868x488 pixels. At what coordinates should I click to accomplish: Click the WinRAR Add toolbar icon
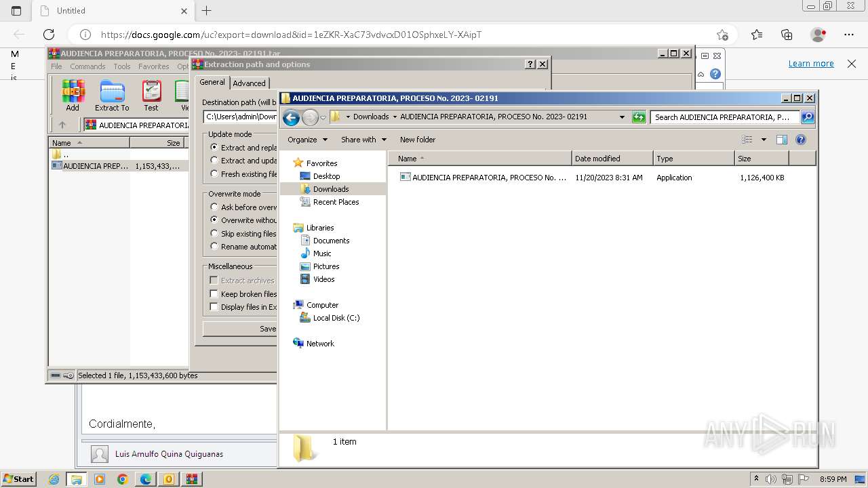point(72,96)
